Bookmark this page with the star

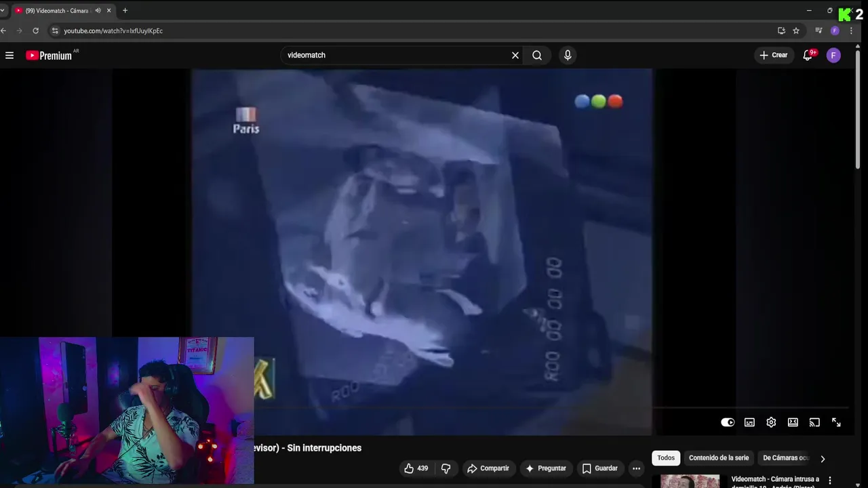(796, 30)
